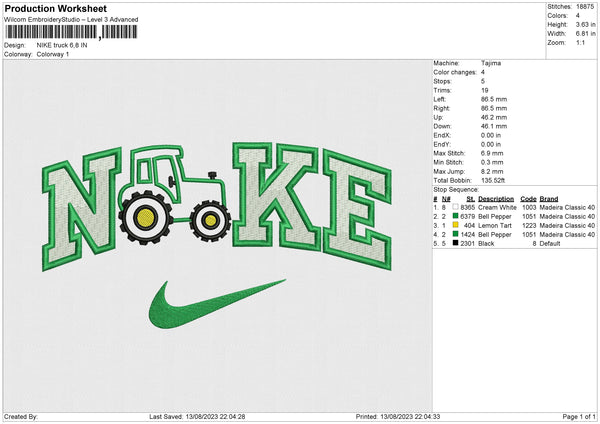Click the Min Stitch value 0.3 mm
This screenshot has height=424, width=600.
tap(492, 162)
